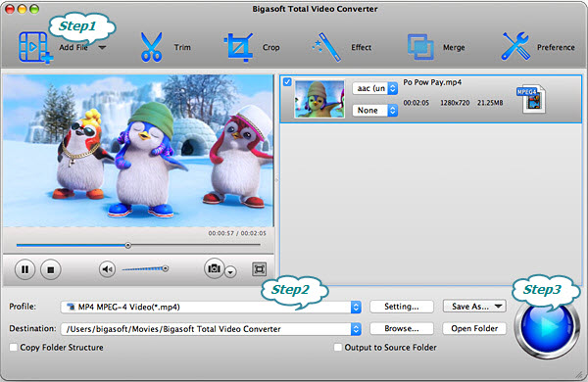Open the Destination path dropdown
Screen dimensions: 588x382
click(356, 329)
